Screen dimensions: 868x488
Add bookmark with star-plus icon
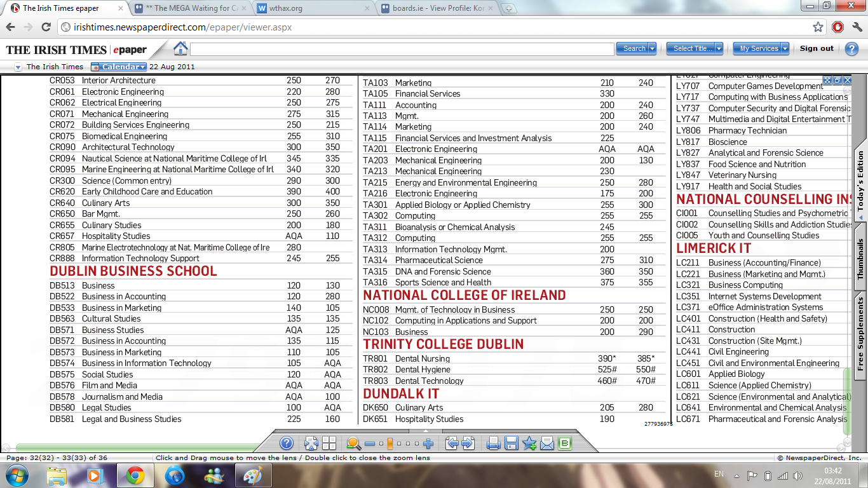coord(529,444)
